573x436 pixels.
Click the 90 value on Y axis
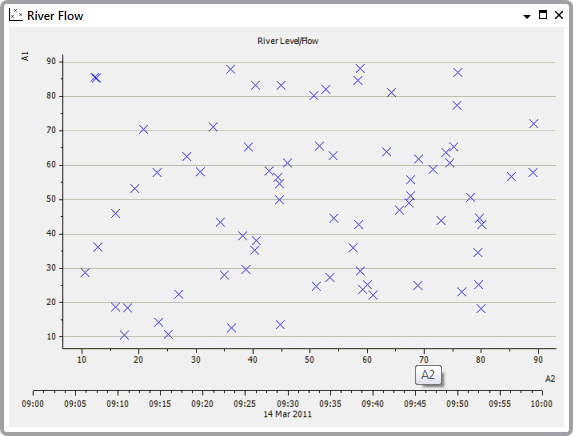(x=51, y=61)
